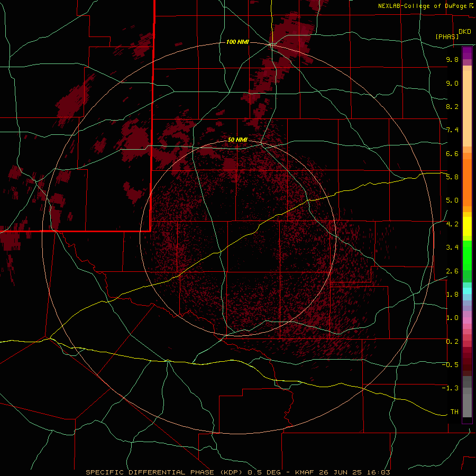Image resolution: width=476 pixels, height=476 pixels.
Task: Click the 3.4 scale value
Action: coord(452,248)
